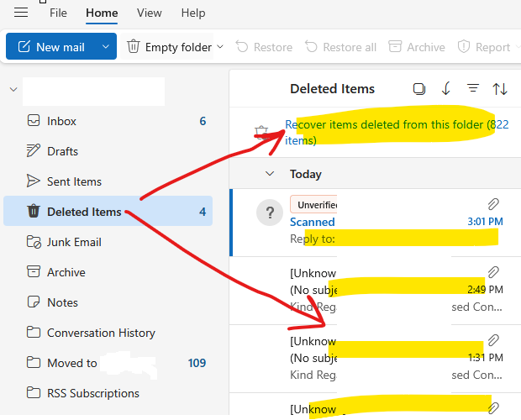Viewport: 521px width, 420px height.
Task: Open the File menu
Action: click(x=58, y=13)
